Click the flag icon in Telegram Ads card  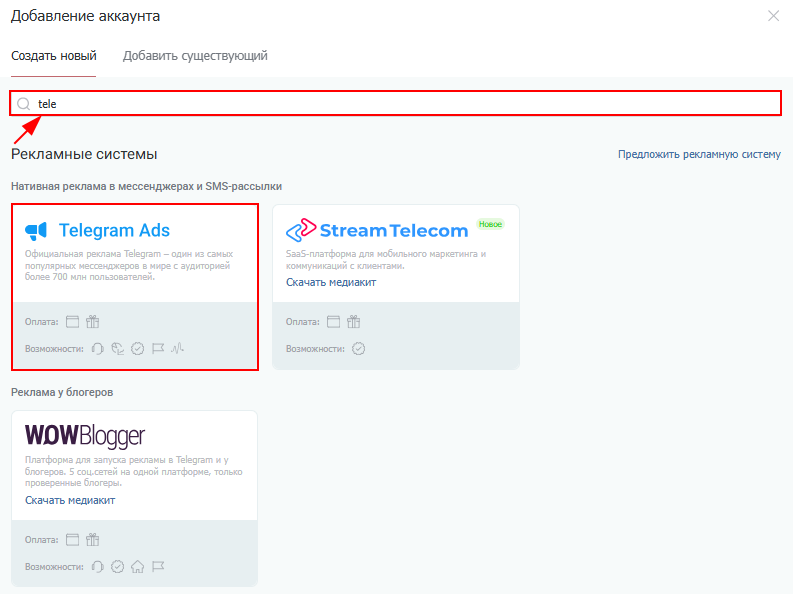click(158, 349)
